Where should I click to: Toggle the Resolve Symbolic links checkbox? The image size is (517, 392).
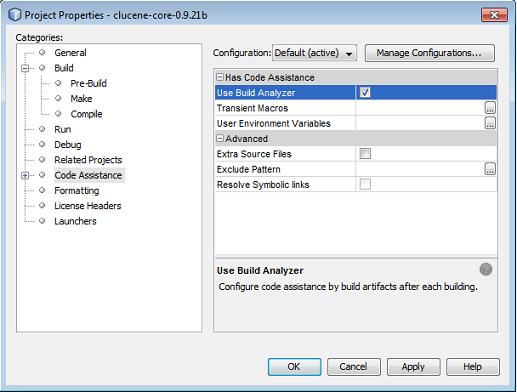click(365, 184)
